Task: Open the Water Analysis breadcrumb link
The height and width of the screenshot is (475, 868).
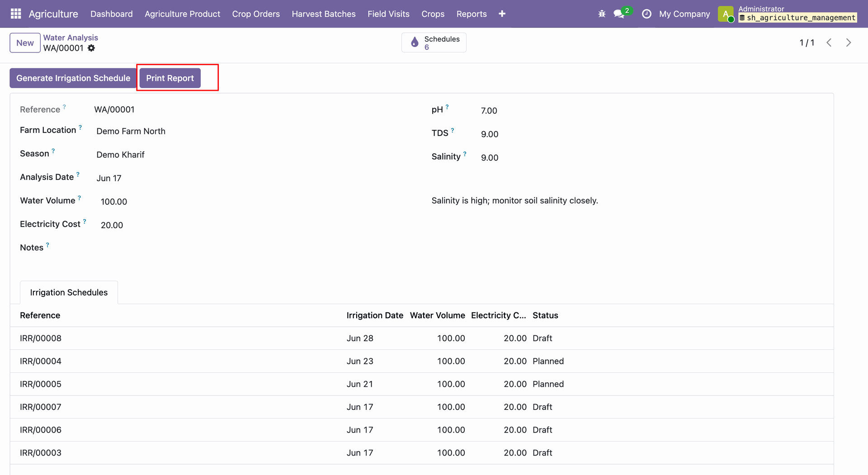Action: coord(71,38)
